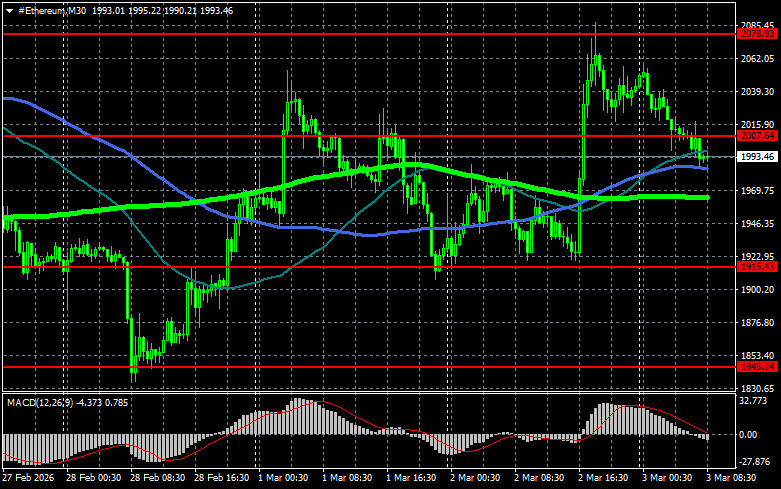Click the 3 Mar 08:30 time label

[731, 478]
